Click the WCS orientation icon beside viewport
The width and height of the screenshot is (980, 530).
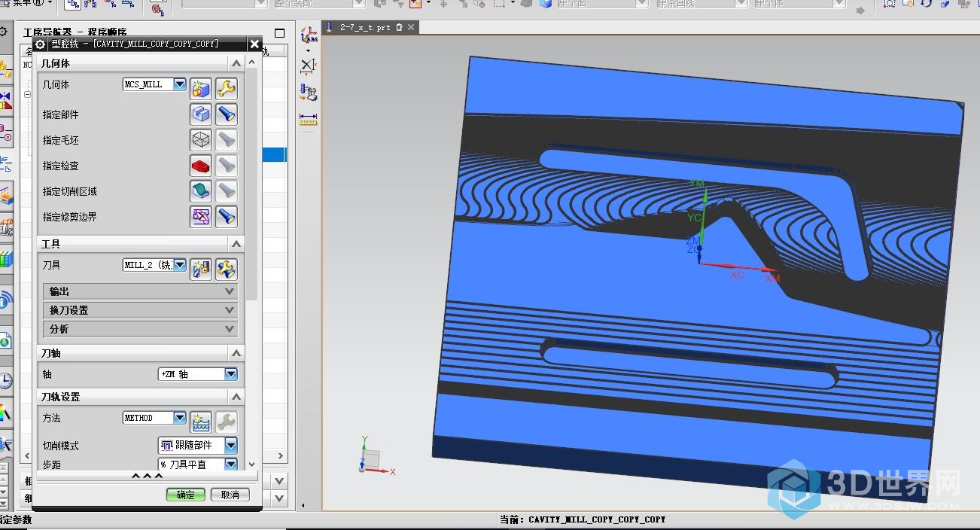(309, 36)
